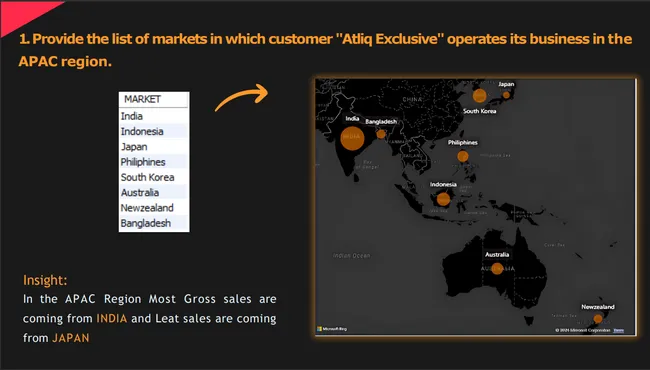Click the highlighted INDIA word in insight
650x370 pixels.
click(x=112, y=318)
